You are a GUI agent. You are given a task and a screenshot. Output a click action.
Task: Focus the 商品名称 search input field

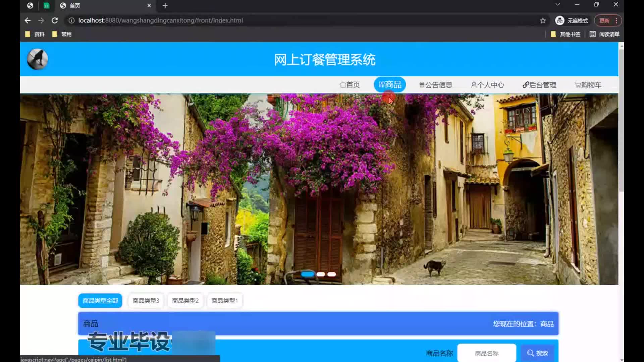486,353
